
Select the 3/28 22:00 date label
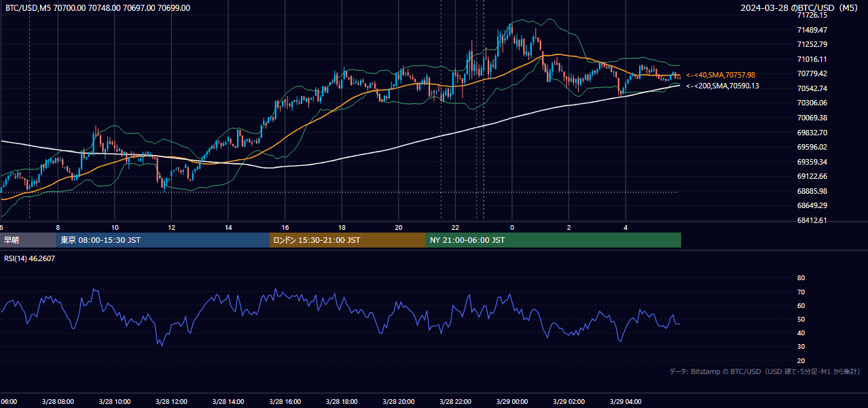pos(455,402)
